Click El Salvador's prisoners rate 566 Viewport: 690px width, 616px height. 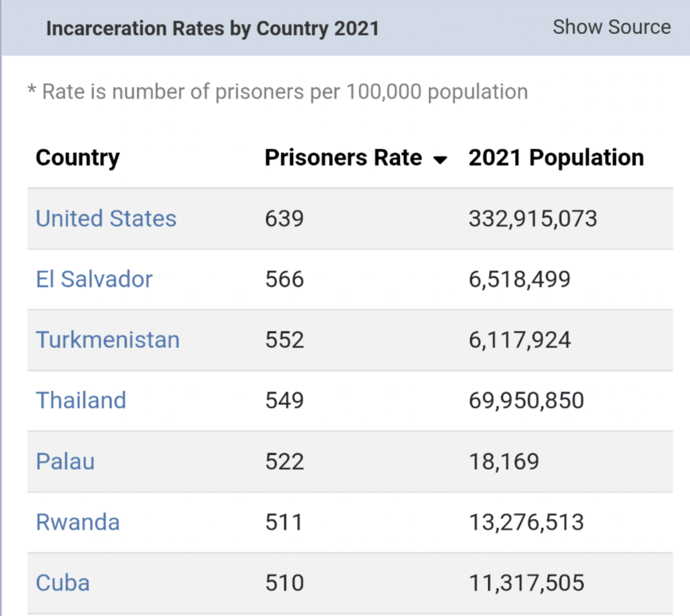pyautogui.click(x=284, y=279)
